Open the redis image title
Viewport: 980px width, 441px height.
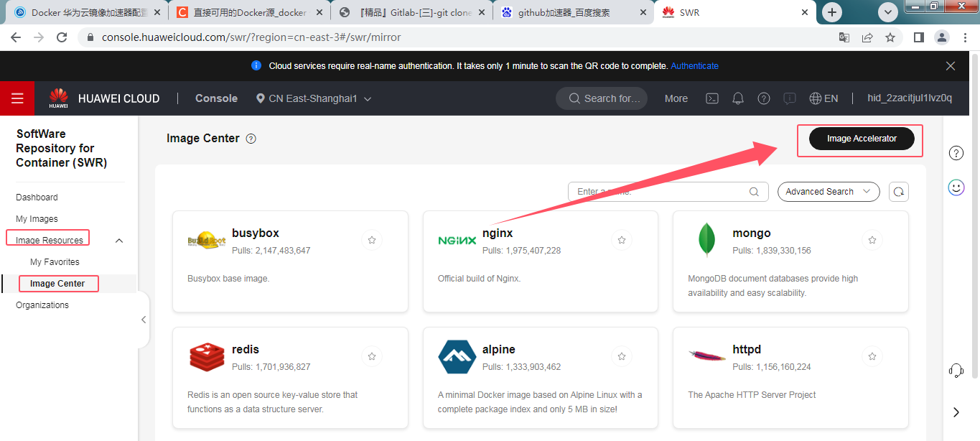click(x=246, y=349)
